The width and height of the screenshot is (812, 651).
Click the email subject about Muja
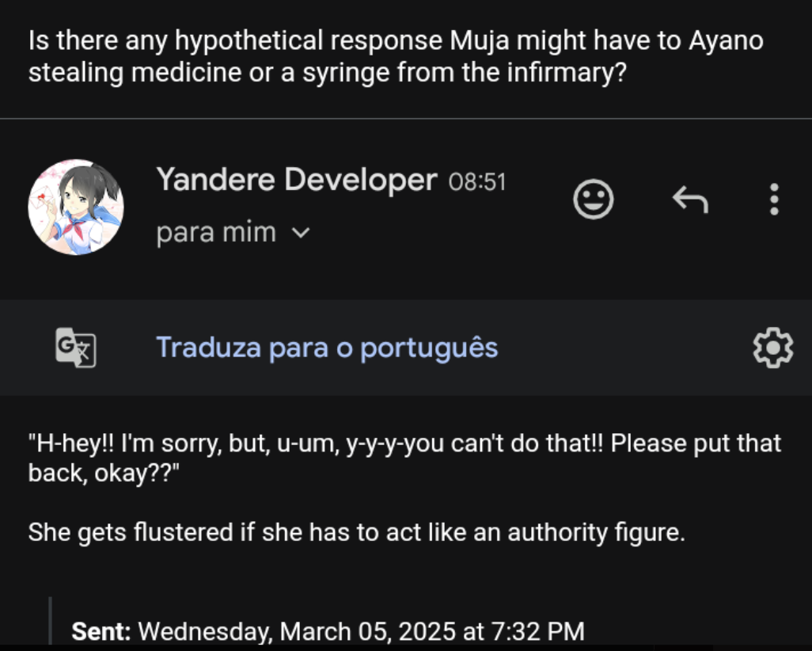tap(396, 56)
